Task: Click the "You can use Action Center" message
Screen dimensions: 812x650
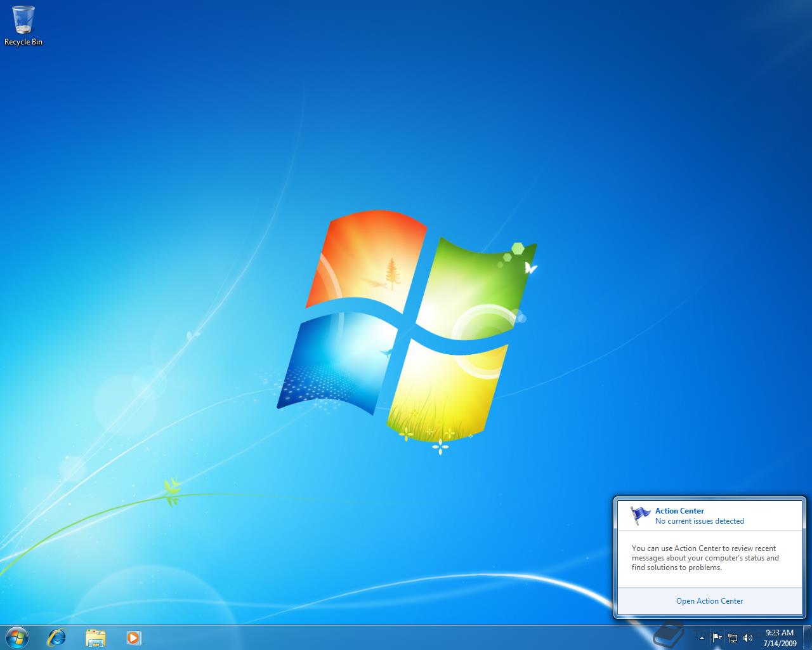Action: click(705, 558)
